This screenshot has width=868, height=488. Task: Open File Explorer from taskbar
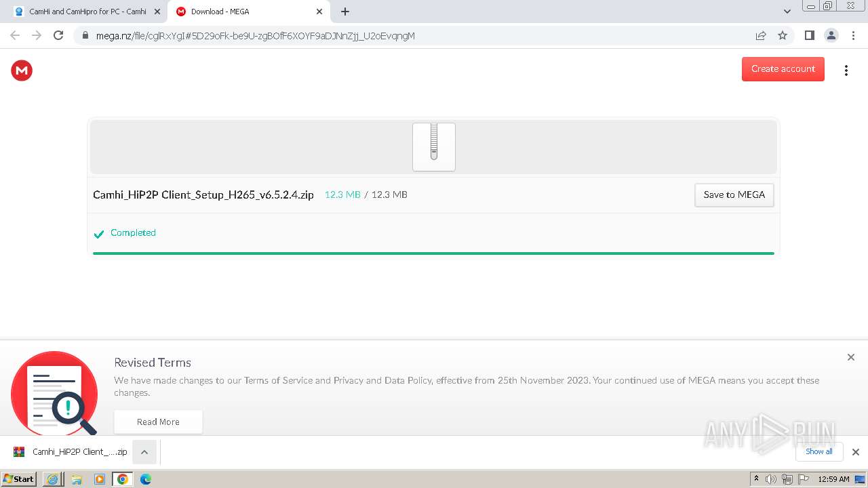click(76, 479)
